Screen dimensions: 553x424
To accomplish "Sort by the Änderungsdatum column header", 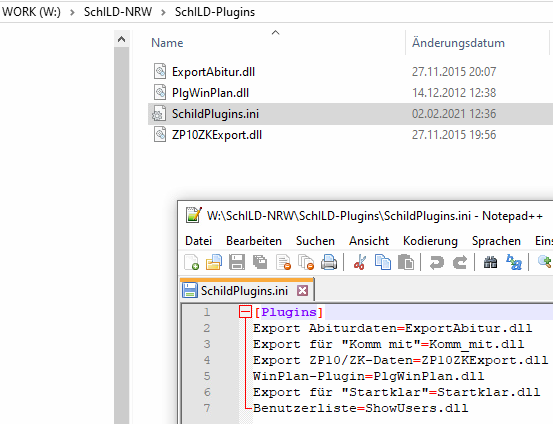I will tap(458, 43).
